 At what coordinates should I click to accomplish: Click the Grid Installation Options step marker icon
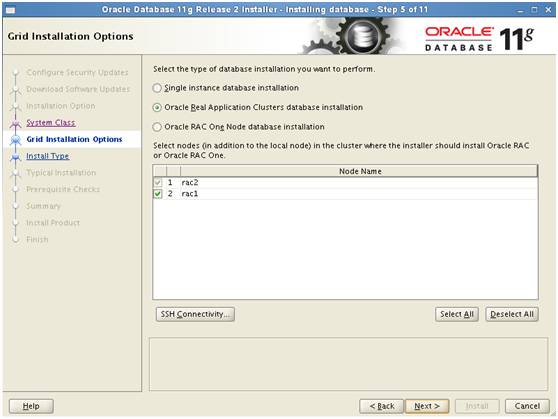click(15, 140)
